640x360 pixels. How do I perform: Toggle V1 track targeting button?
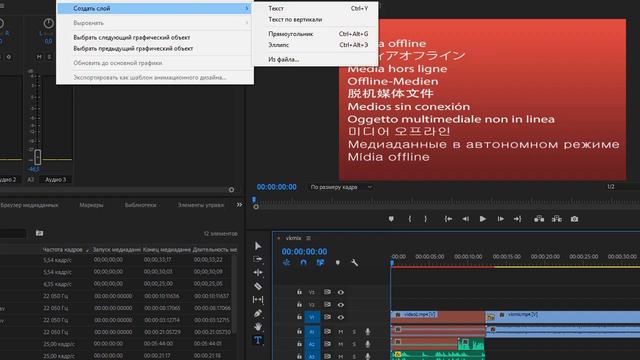(312, 317)
